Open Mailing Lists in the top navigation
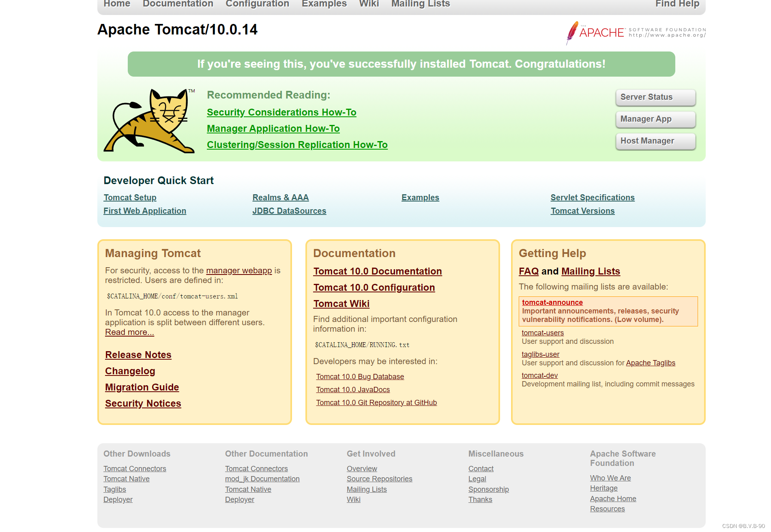Viewport: 771px width, 532px height. click(421, 4)
